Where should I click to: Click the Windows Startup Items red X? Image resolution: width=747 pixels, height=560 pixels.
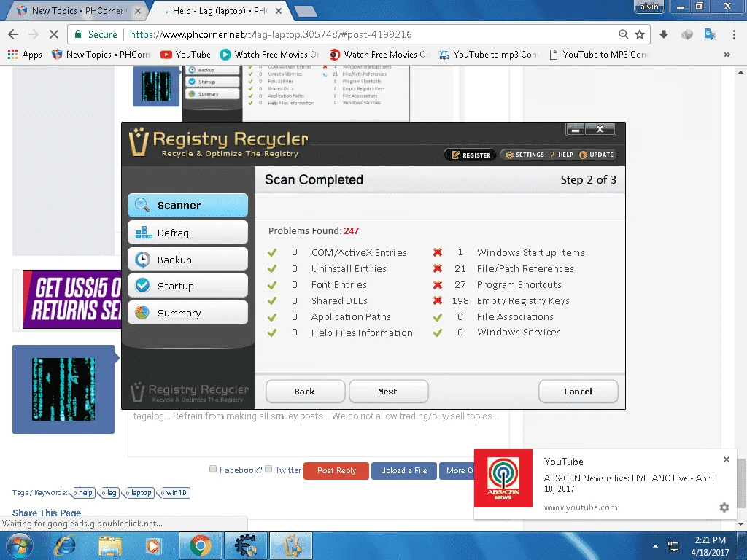(x=438, y=252)
